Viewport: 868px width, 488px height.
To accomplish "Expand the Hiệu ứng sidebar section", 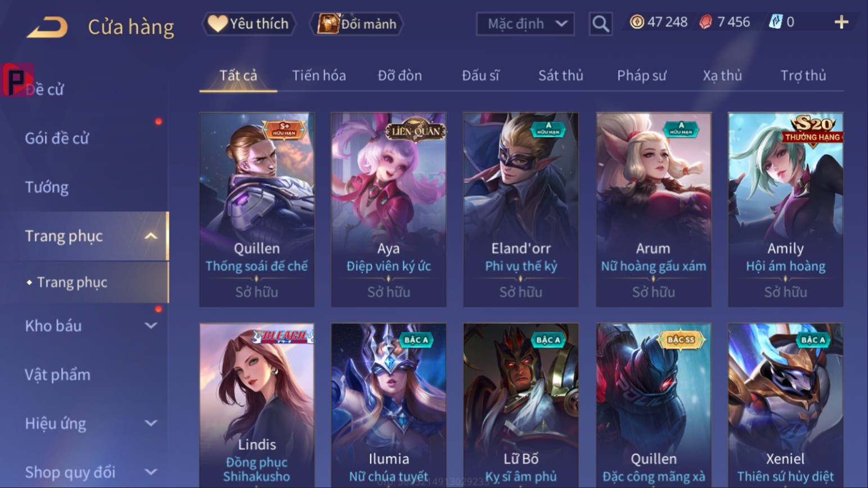I will point(151,423).
